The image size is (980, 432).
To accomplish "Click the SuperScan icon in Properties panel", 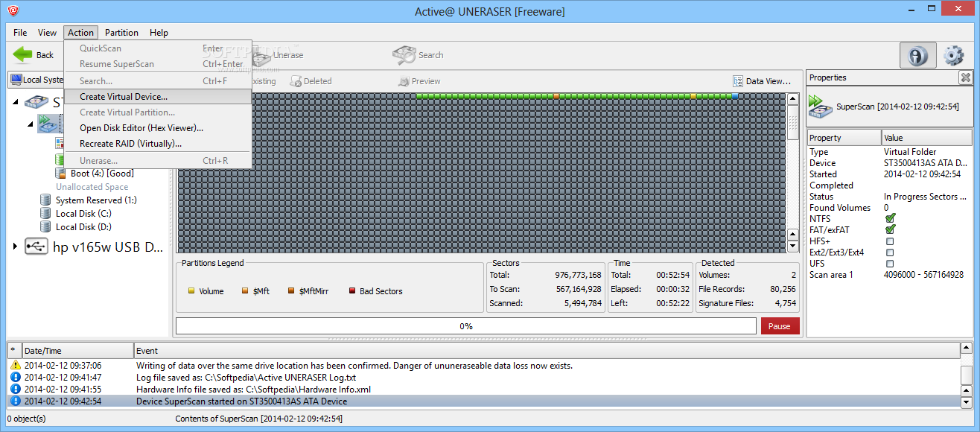I will (x=821, y=107).
